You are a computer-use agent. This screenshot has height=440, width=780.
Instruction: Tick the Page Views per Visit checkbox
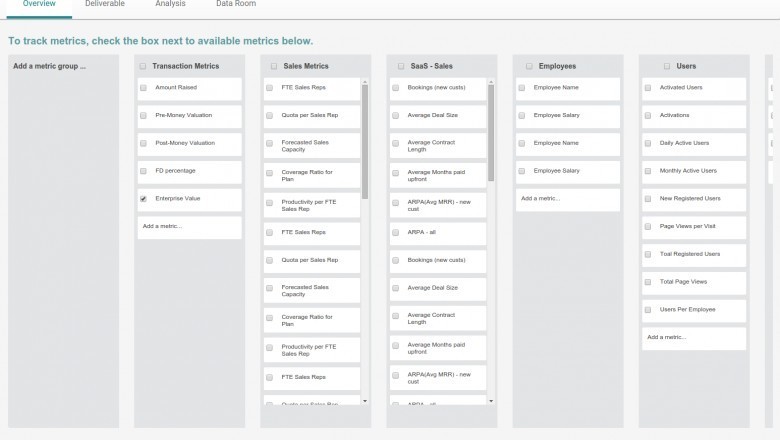648,227
